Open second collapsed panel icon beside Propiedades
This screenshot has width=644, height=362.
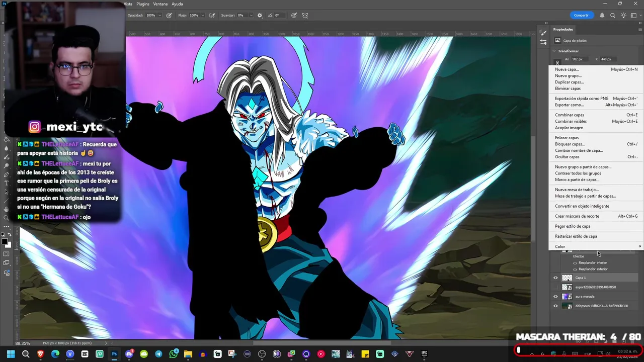(x=543, y=42)
